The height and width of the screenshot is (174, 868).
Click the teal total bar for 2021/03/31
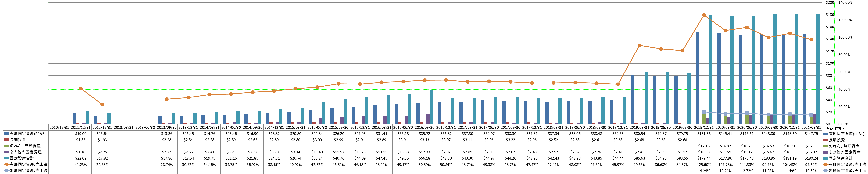coord(818,69)
